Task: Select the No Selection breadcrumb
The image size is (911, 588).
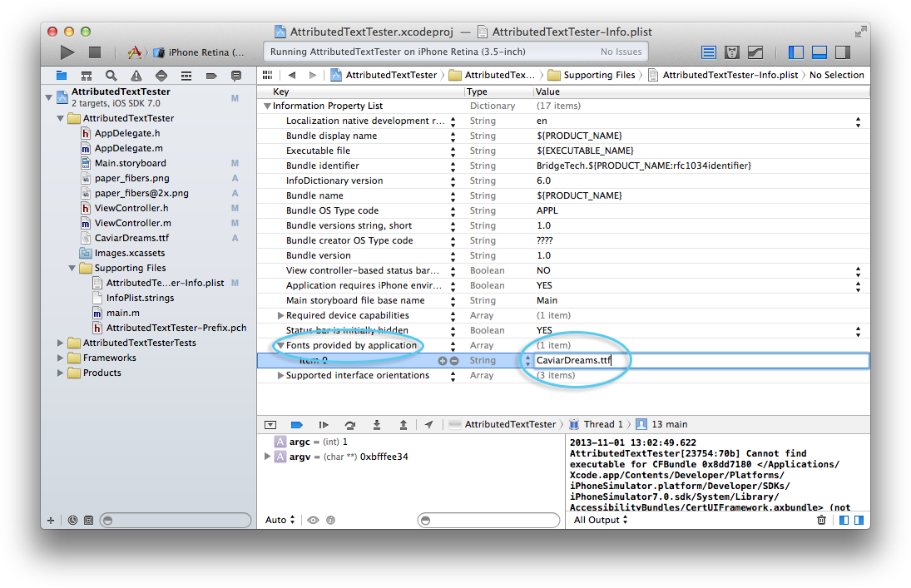Action: click(x=837, y=75)
